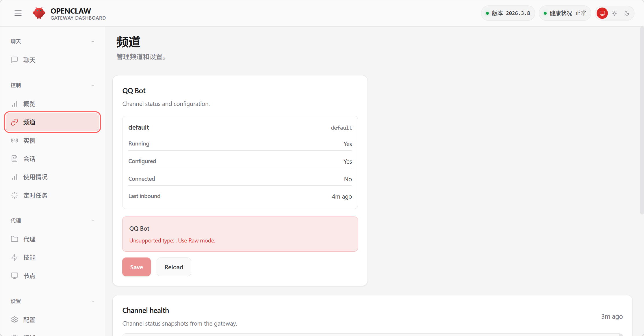
Task: Open the 使用情况 usage page
Action: (x=35, y=177)
